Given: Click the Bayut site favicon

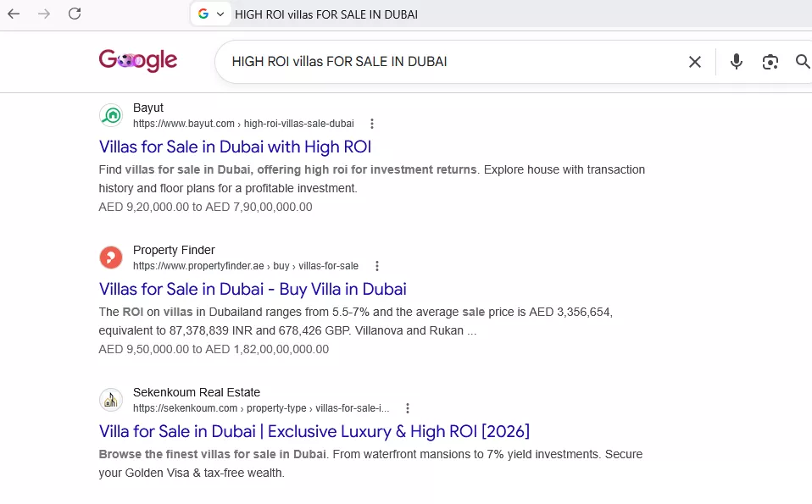Looking at the screenshot, I should [x=111, y=115].
